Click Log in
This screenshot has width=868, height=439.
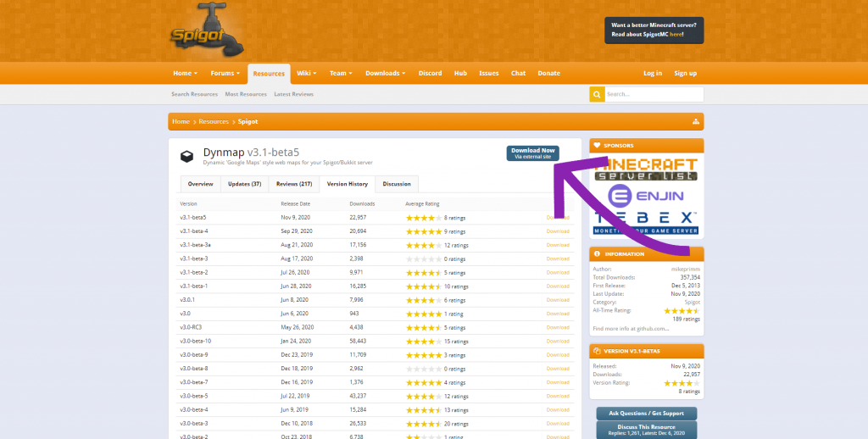653,73
